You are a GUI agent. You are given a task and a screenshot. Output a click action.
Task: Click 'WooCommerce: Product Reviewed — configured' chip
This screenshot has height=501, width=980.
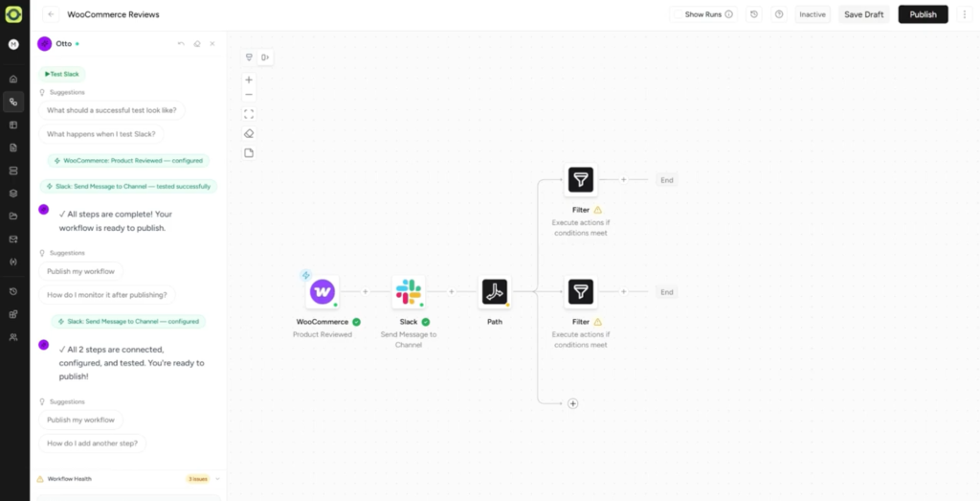point(128,161)
